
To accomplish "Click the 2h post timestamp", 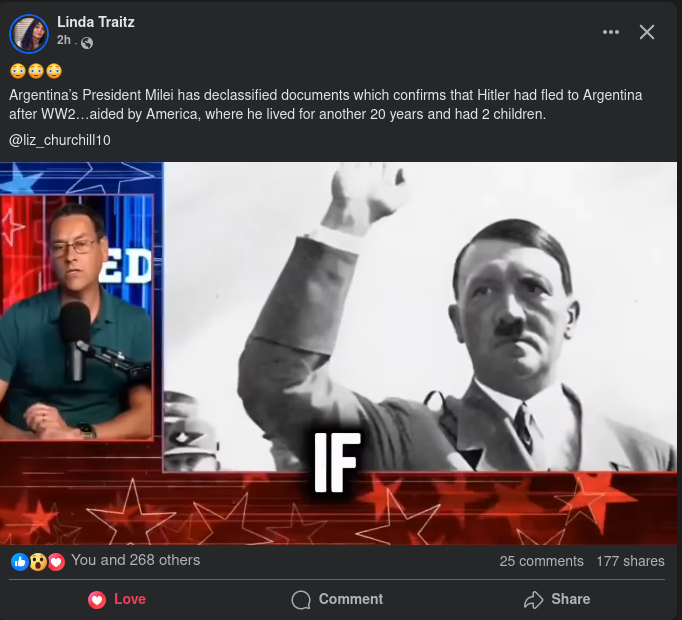I will pos(63,42).
